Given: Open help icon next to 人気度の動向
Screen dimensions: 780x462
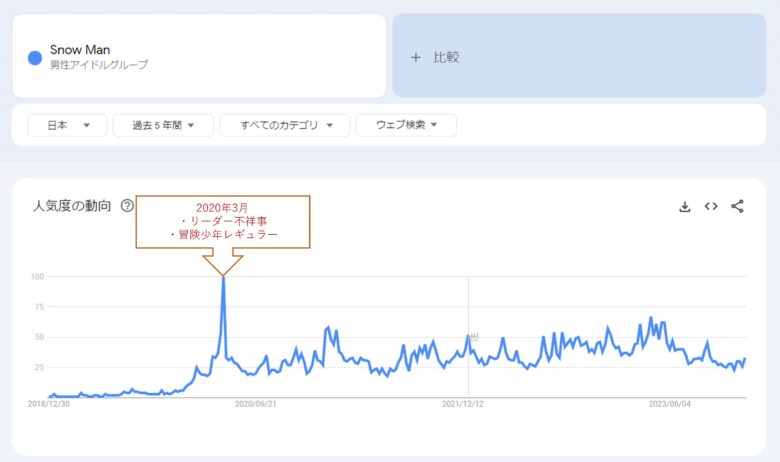Looking at the screenshot, I should 127,205.
